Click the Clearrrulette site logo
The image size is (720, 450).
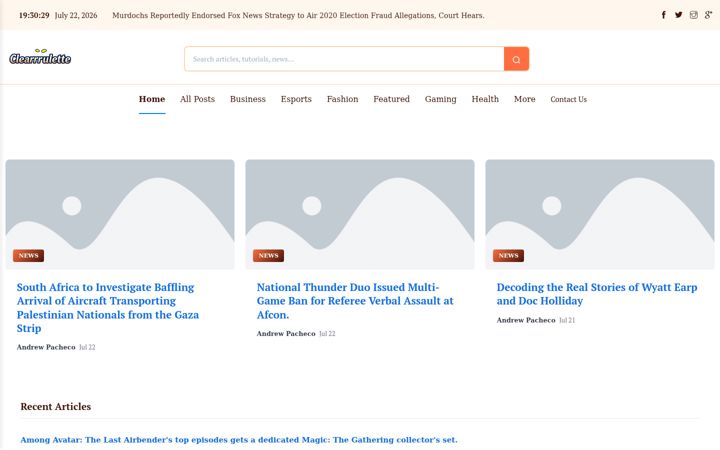point(40,57)
